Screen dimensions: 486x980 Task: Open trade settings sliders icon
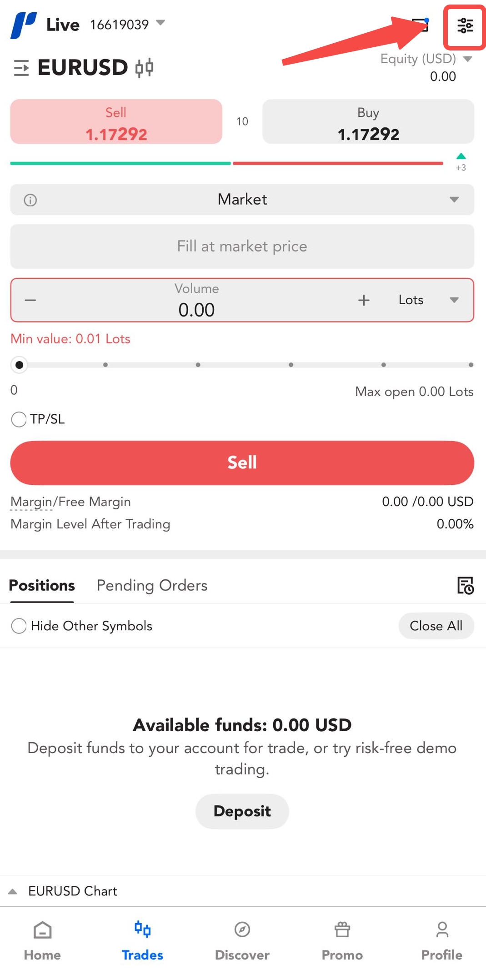click(465, 26)
